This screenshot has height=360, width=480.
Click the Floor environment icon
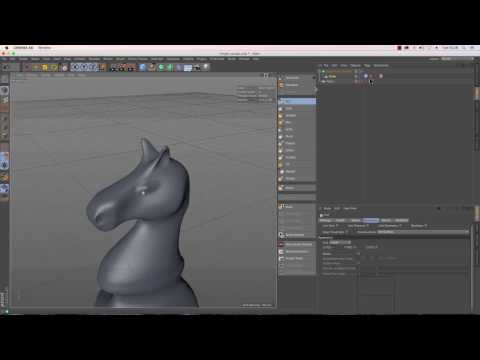click(188, 67)
